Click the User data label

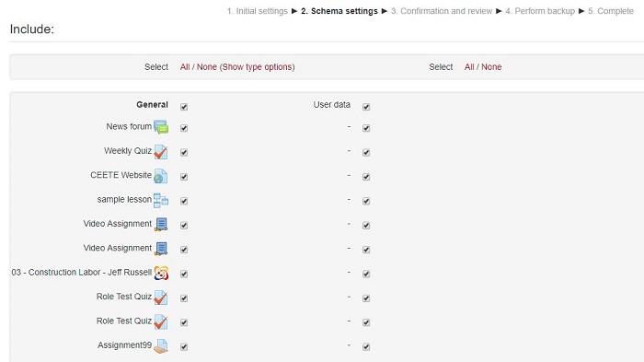pos(332,105)
